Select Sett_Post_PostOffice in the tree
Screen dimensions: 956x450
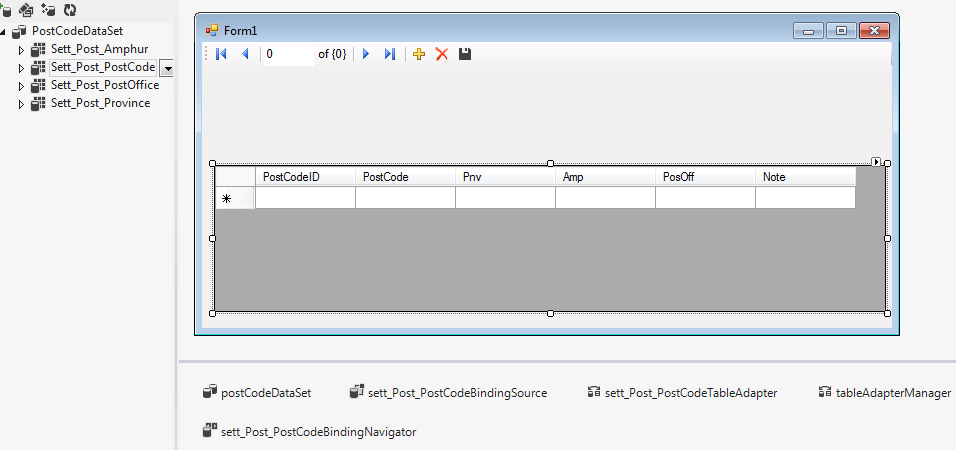[105, 85]
